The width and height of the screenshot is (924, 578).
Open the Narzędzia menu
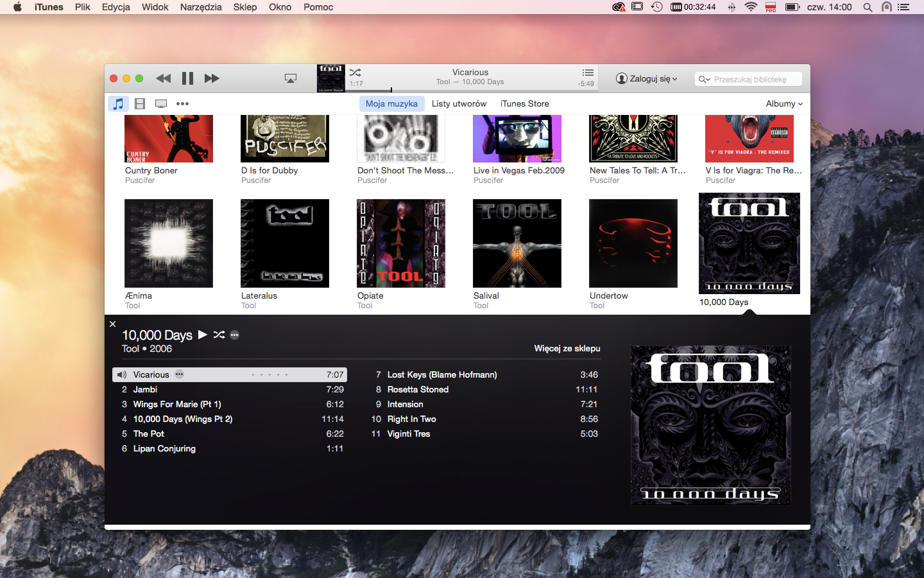point(201,7)
